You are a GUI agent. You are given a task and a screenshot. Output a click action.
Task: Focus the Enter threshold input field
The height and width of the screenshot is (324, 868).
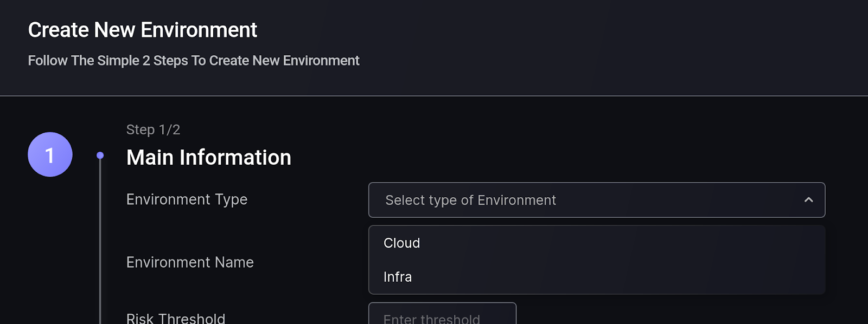pyautogui.click(x=442, y=316)
